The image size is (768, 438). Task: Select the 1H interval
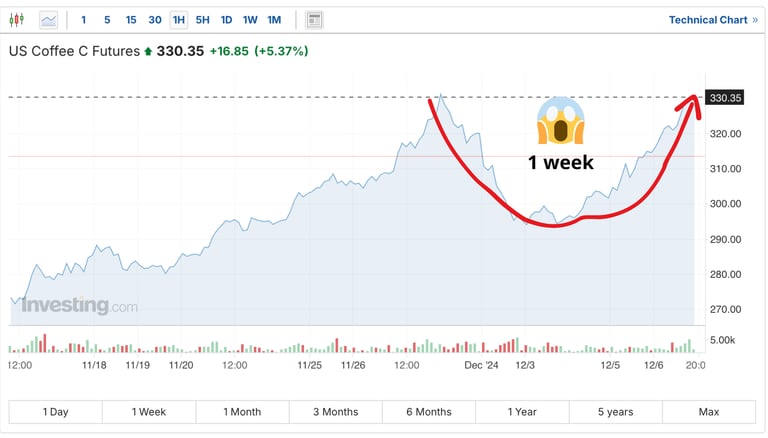point(179,19)
